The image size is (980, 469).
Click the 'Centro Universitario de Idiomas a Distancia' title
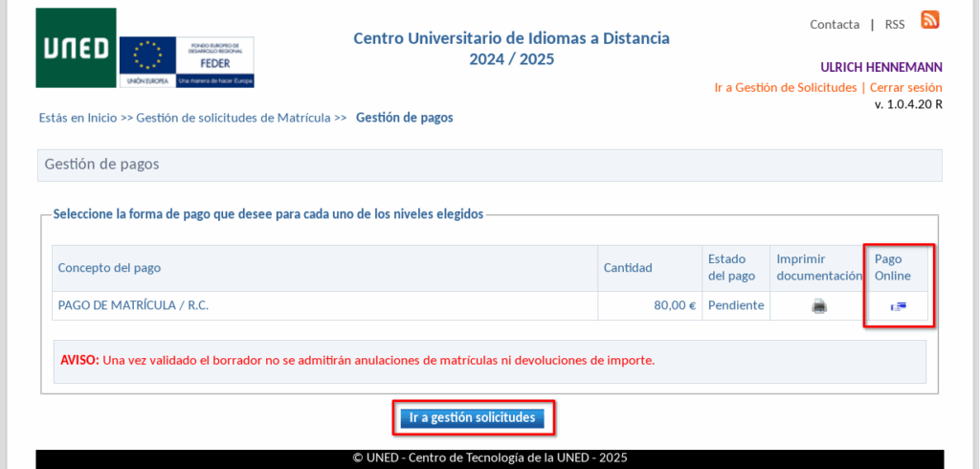511,38
